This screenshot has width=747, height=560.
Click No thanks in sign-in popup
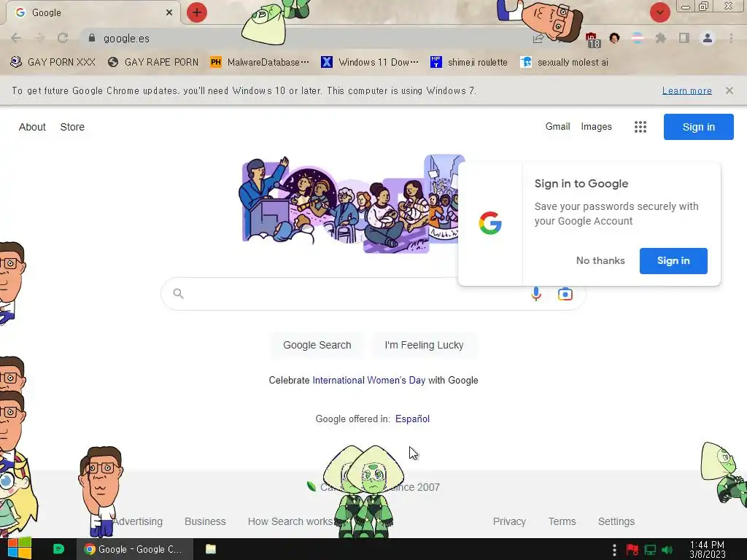pyautogui.click(x=600, y=260)
